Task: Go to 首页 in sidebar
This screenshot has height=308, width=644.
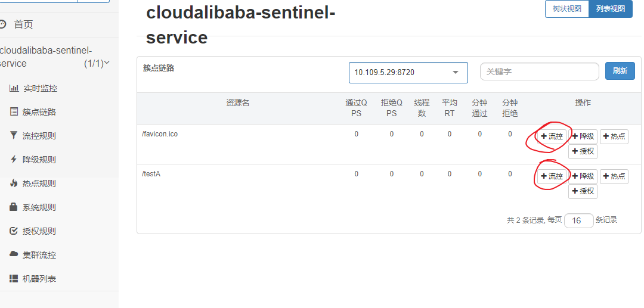Action: pos(23,24)
